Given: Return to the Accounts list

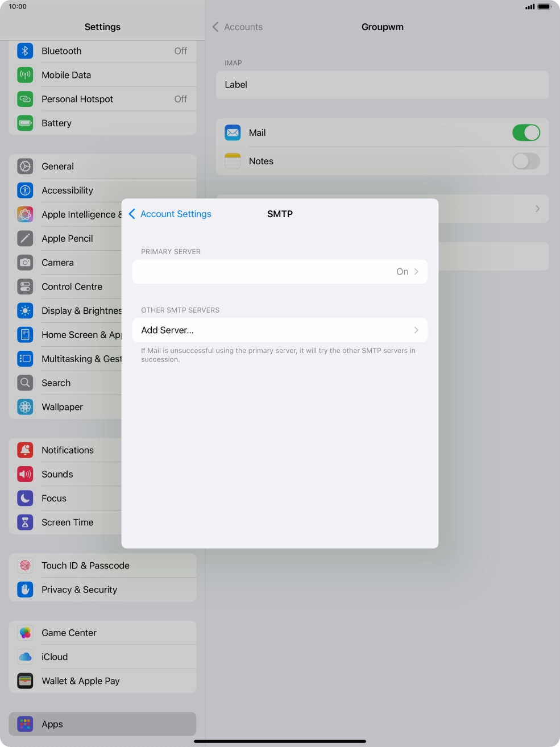Looking at the screenshot, I should click(x=238, y=27).
